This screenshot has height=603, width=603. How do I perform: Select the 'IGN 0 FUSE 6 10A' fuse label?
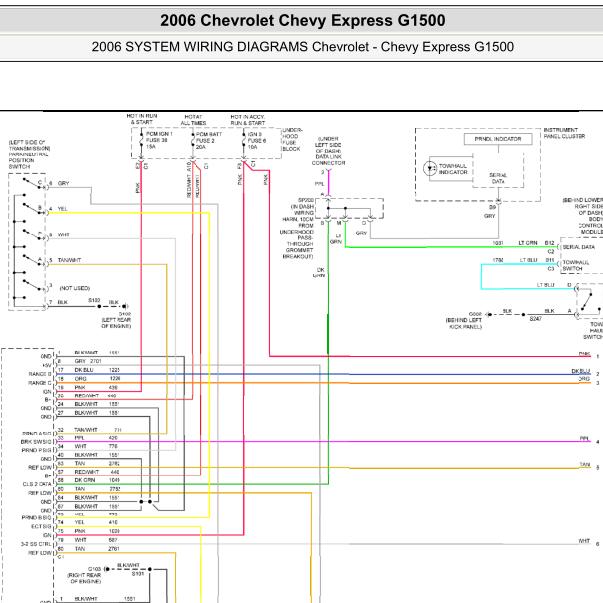click(x=257, y=140)
